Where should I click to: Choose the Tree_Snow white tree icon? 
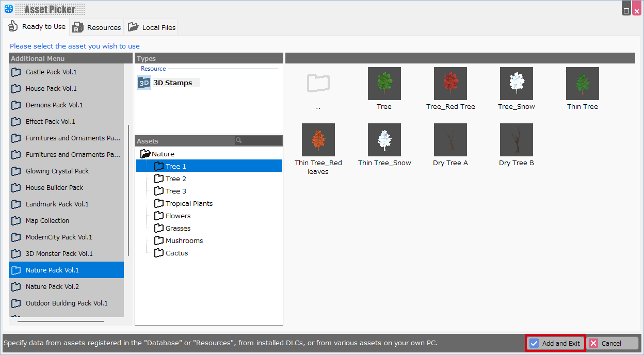click(x=516, y=84)
